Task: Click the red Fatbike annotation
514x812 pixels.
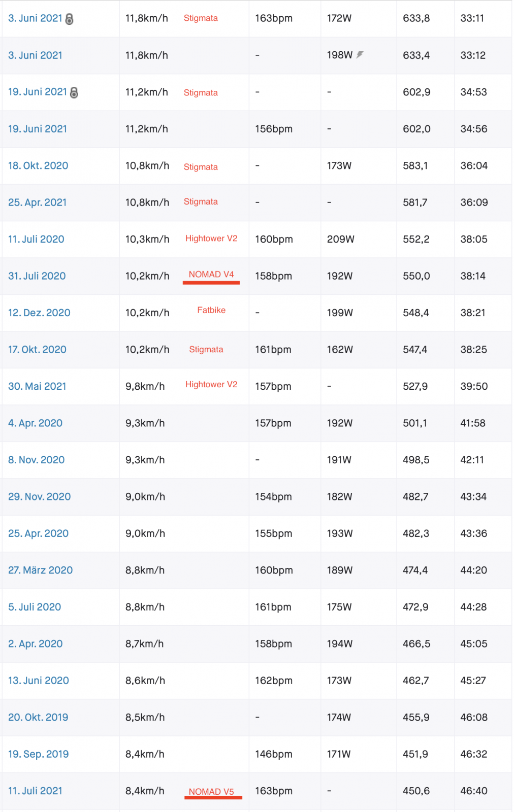Action: [x=211, y=310]
